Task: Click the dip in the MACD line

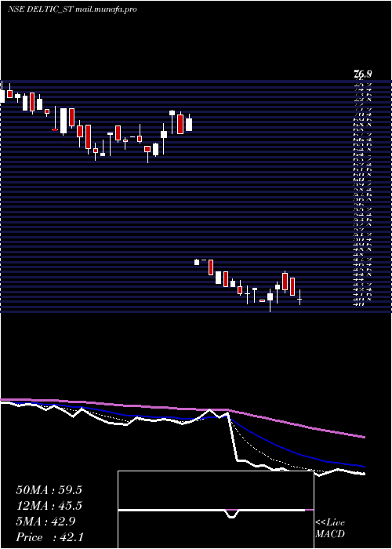Action: point(231,514)
